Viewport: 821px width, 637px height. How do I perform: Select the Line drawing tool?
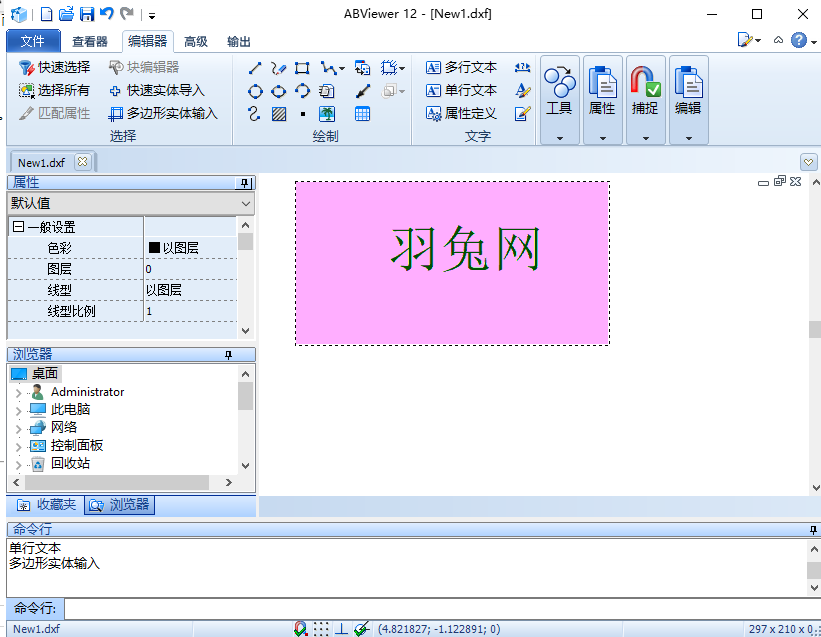pyautogui.click(x=254, y=68)
